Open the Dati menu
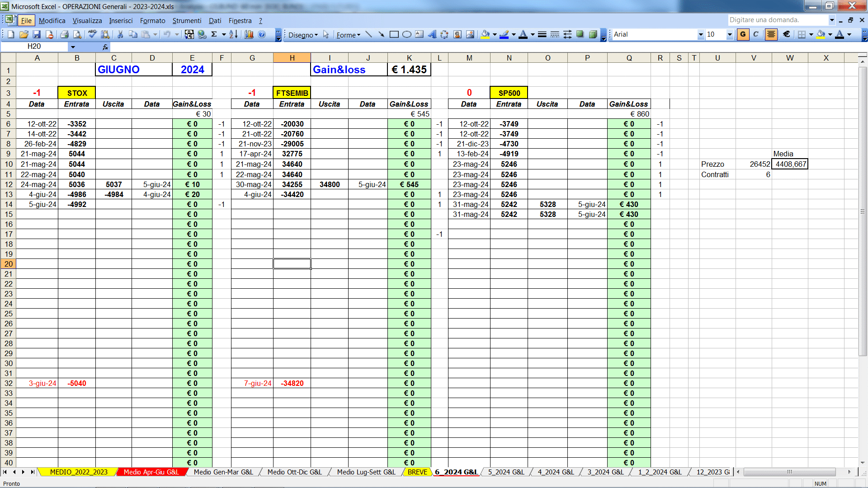This screenshot has height=488, width=868. pos(215,20)
